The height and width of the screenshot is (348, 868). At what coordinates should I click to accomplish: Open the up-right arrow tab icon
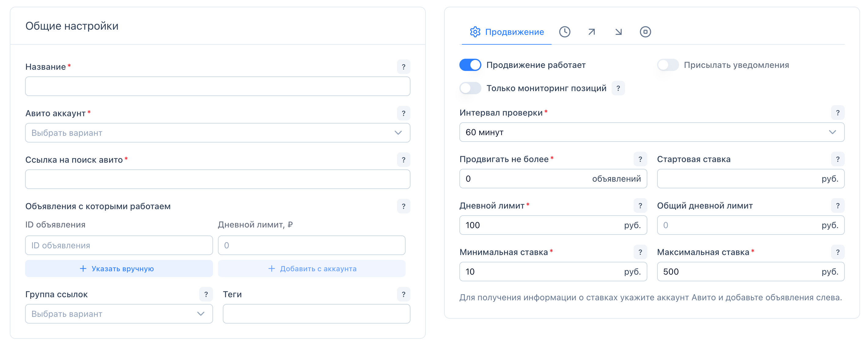point(591,32)
